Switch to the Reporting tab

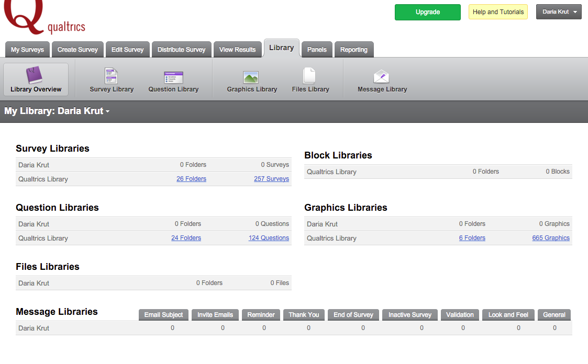(354, 50)
